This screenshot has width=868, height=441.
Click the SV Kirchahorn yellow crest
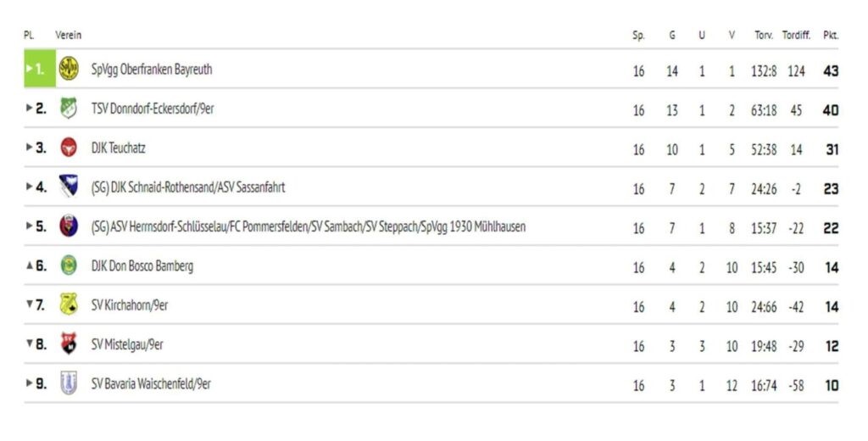tap(69, 304)
